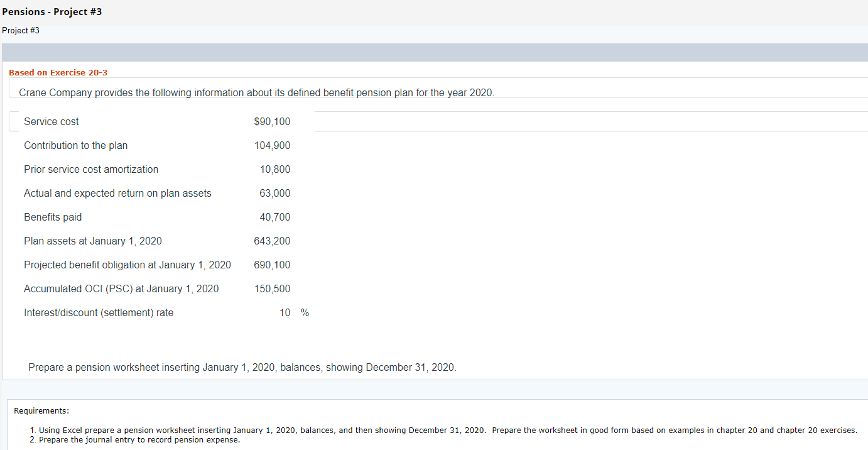This screenshot has width=868, height=450.
Task: Click the 'Prepare a pension worksheet' instruction
Action: click(242, 367)
